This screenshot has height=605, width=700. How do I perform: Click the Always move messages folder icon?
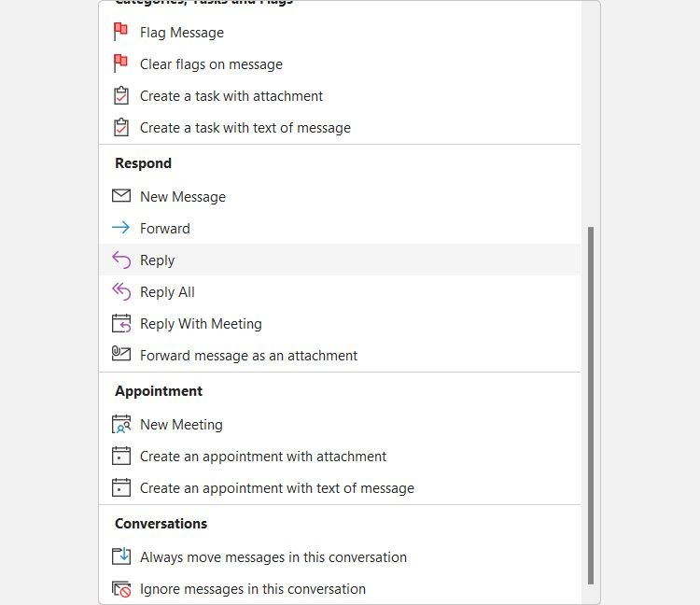pyautogui.click(x=120, y=556)
